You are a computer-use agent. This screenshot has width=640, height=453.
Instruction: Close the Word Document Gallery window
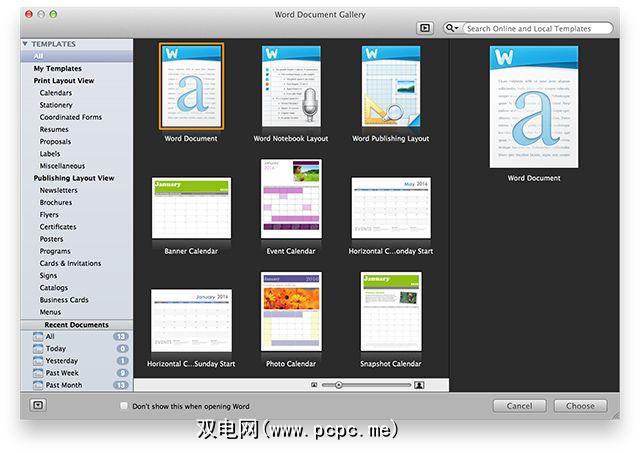[x=29, y=14]
